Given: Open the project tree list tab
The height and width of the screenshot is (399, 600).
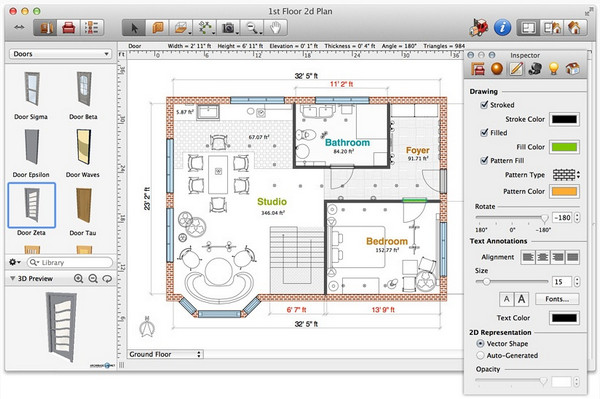Looking at the screenshot, I should [x=92, y=28].
